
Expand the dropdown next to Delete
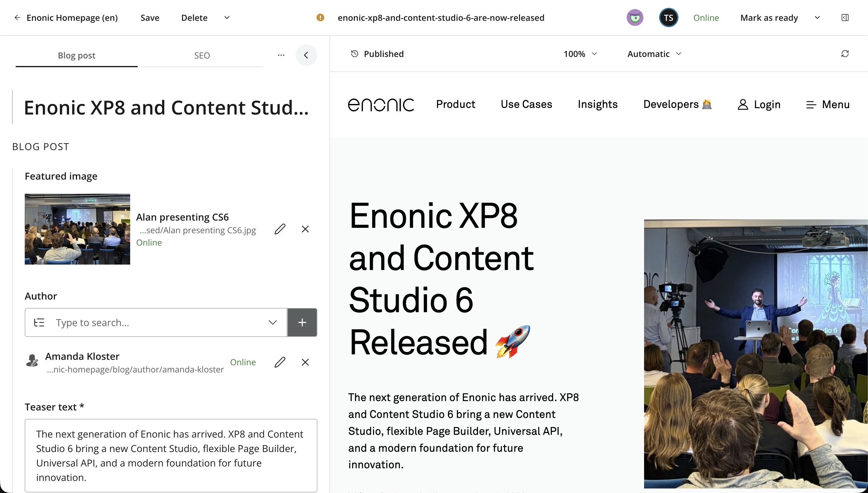[x=227, y=17]
